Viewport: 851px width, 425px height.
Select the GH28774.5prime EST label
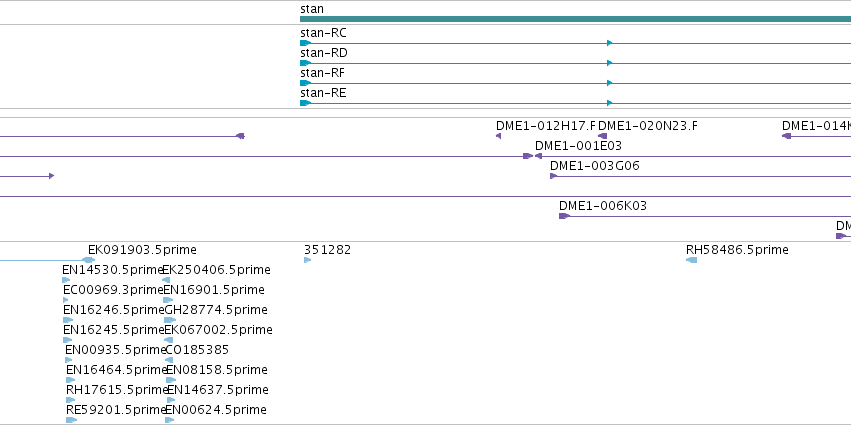[215, 310]
